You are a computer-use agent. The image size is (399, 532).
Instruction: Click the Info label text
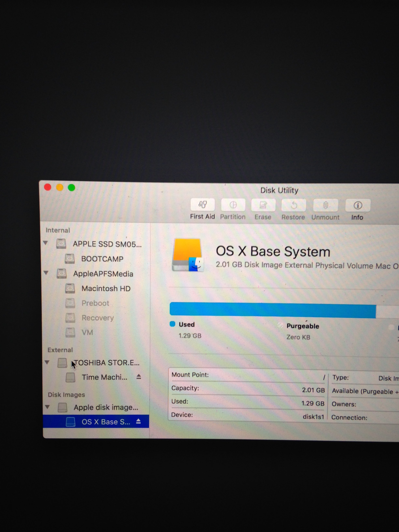click(x=357, y=217)
